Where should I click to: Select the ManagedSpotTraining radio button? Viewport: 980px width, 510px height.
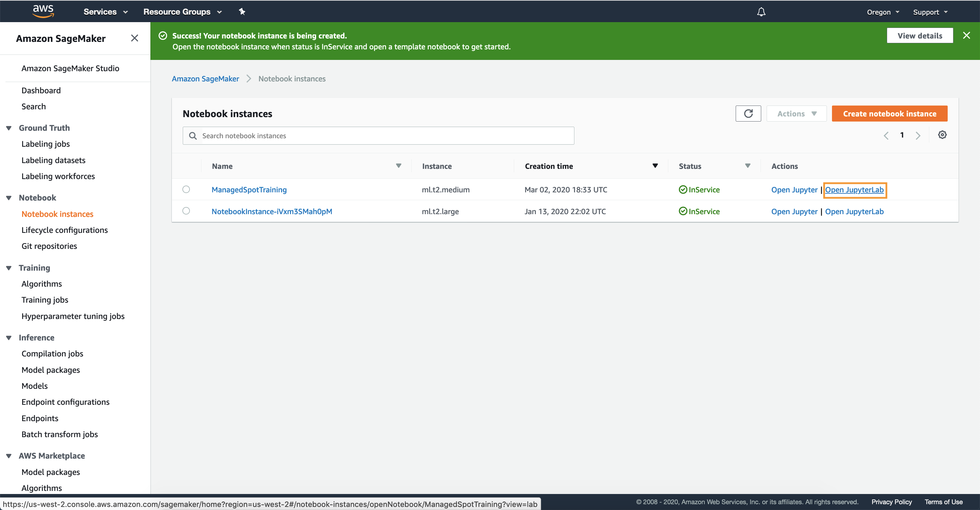click(x=186, y=189)
